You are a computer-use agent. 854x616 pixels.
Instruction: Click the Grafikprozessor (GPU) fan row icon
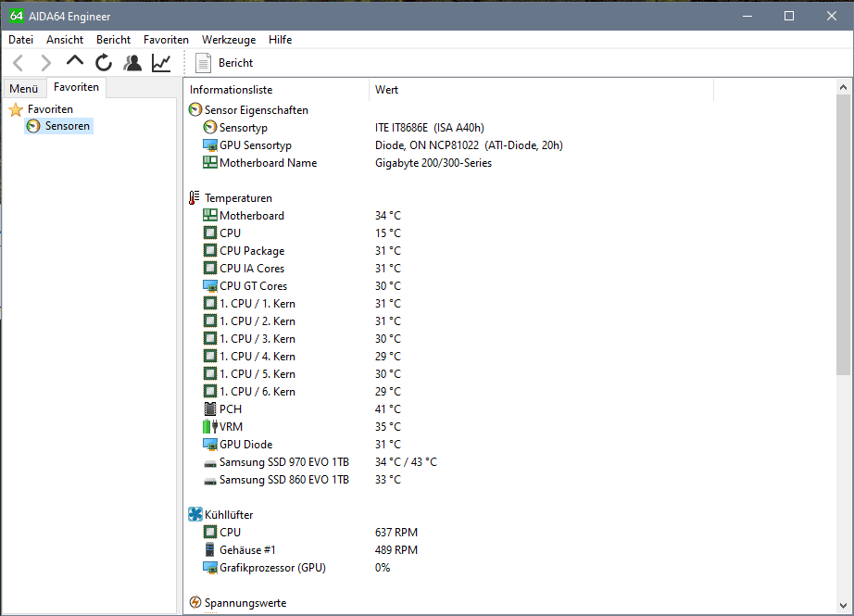tap(209, 568)
